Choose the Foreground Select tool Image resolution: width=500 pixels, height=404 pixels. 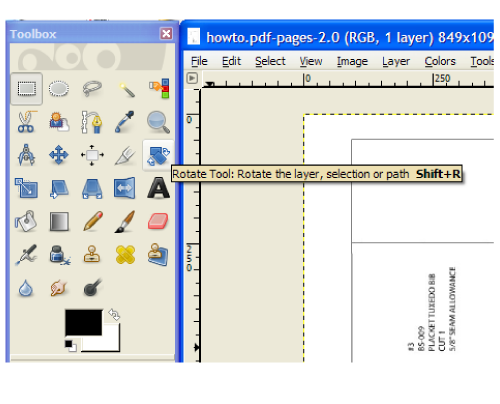tap(59, 122)
